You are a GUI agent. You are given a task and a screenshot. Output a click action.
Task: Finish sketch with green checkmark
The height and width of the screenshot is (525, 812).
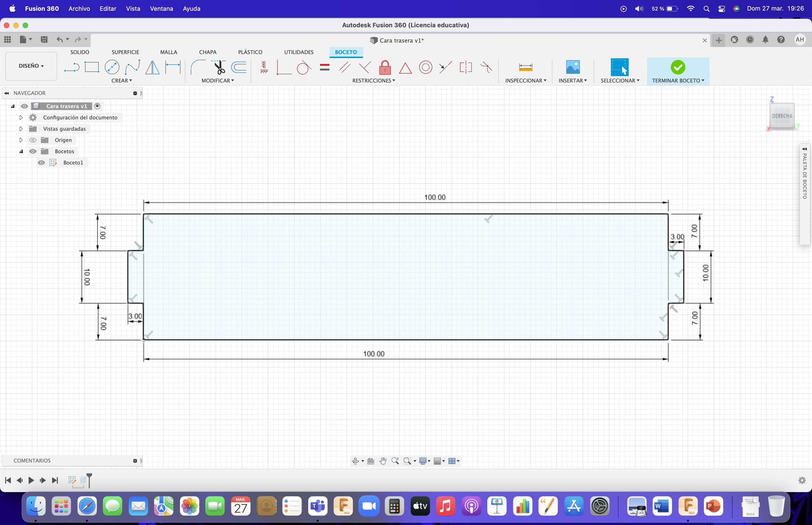(678, 67)
